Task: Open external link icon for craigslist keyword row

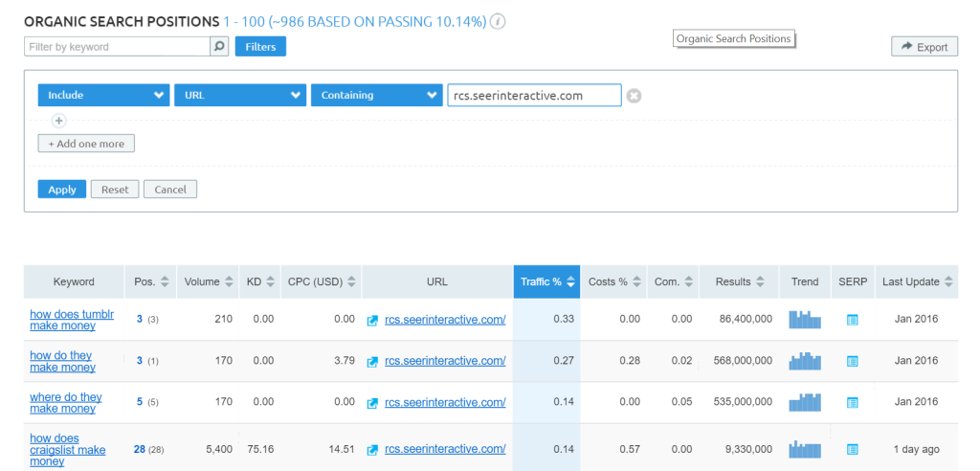Action: (x=373, y=449)
